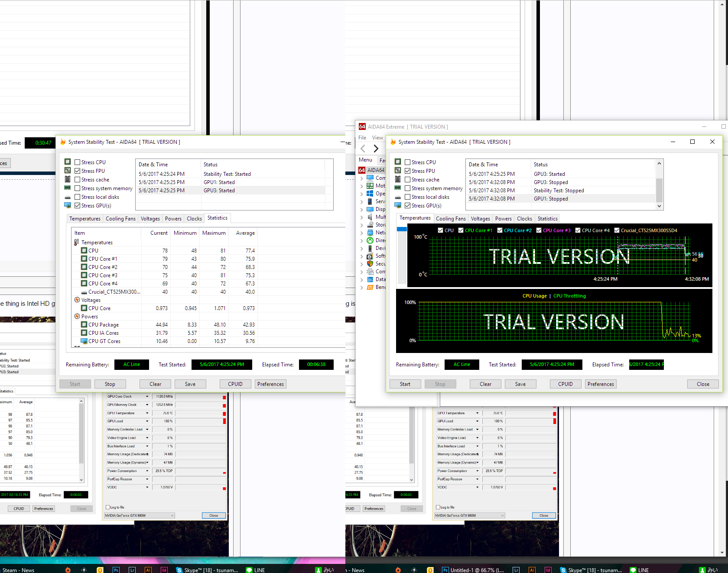Open Statistics tab in the stopped test window
This screenshot has width=728, height=573.
pos(547,219)
